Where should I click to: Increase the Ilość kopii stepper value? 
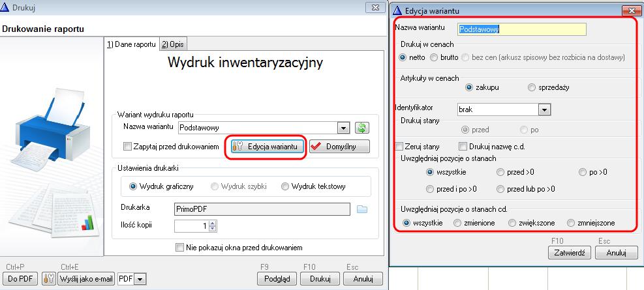[212, 223]
